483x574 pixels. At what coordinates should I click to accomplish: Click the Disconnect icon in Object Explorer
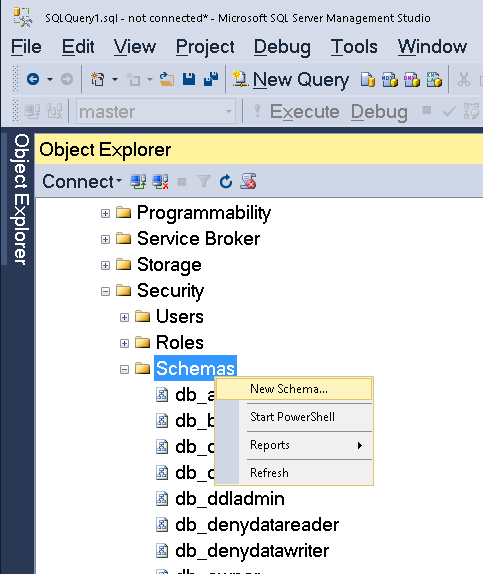click(x=160, y=181)
